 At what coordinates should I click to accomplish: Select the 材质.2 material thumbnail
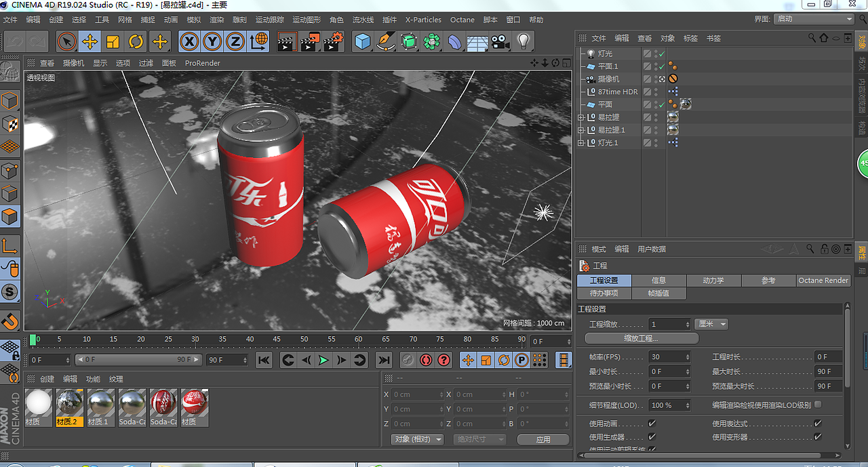pos(70,407)
